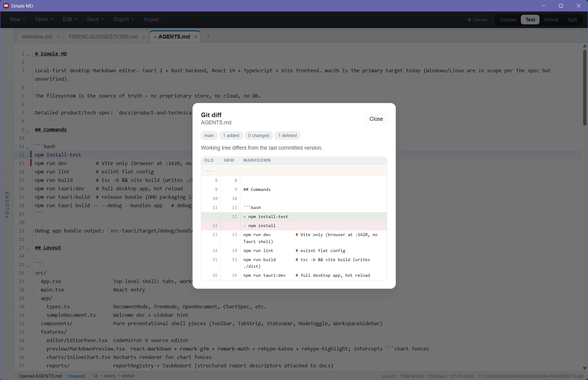Expand the Export dropdown menu
This screenshot has width=588, height=380.
tap(124, 19)
